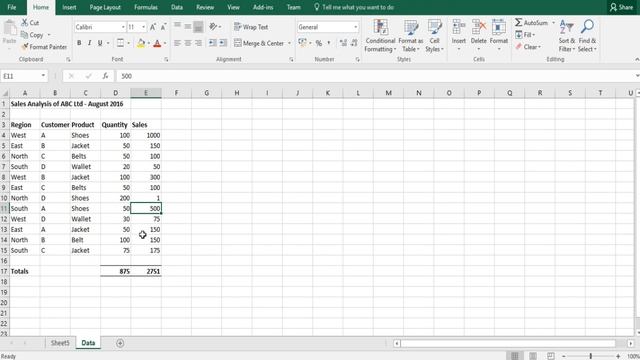Click Decrease Decimal icon
640x360 pixels.
pyautogui.click(x=354, y=43)
